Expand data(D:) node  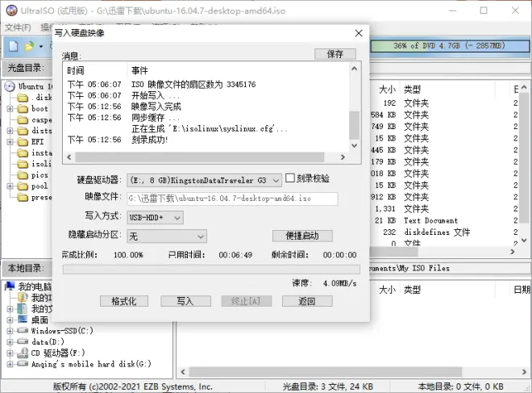point(10,341)
